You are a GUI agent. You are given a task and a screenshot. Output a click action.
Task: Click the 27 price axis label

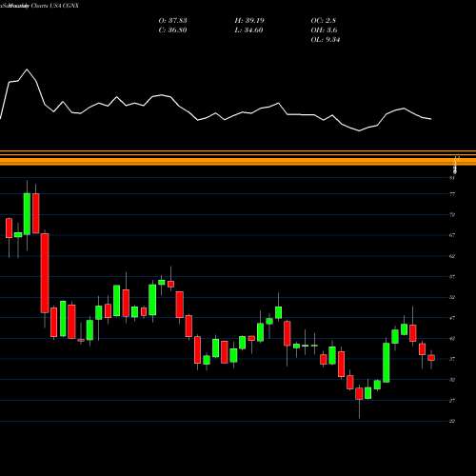click(452, 401)
